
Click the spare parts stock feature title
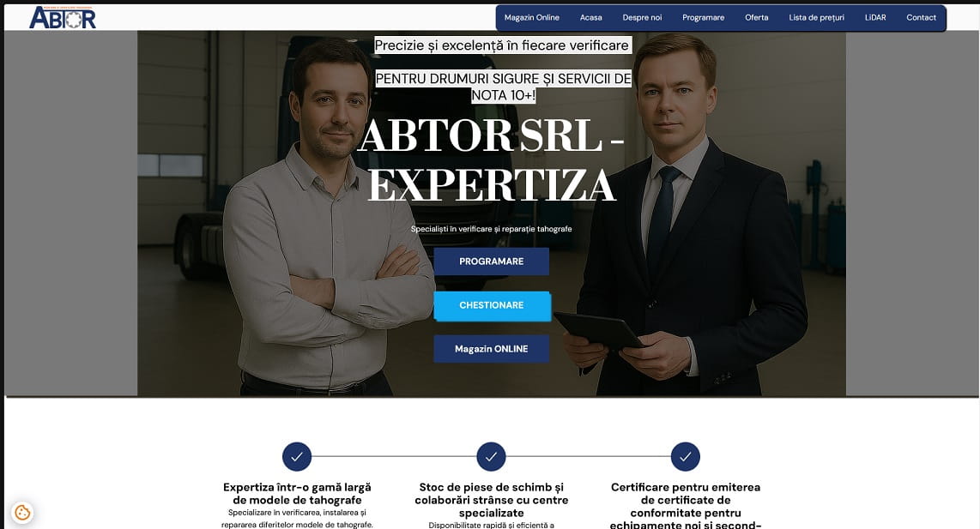coord(491,500)
